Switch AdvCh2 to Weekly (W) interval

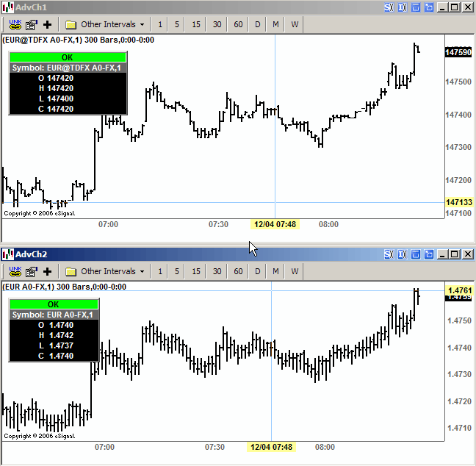pyautogui.click(x=295, y=271)
